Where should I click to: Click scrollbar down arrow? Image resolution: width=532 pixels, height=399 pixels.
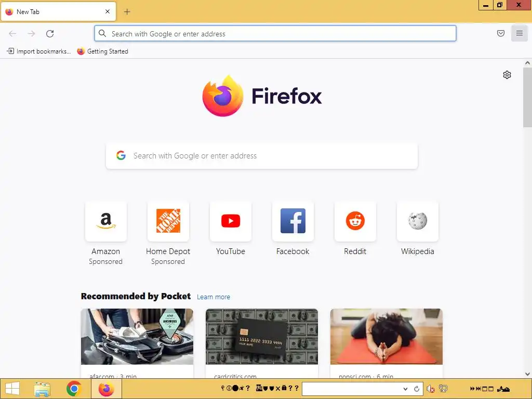(527, 374)
